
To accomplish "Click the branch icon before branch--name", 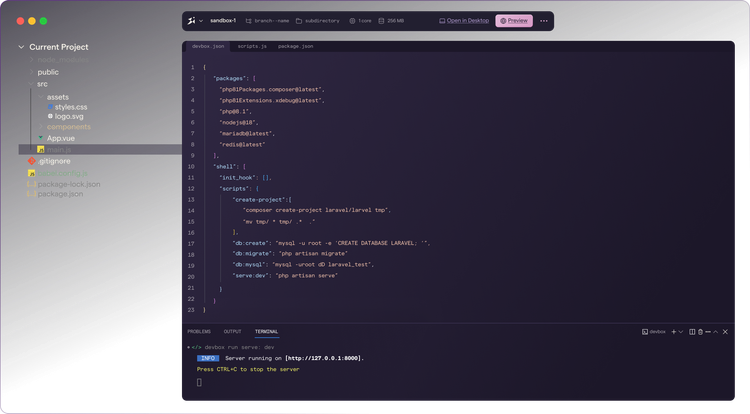I will coord(248,21).
